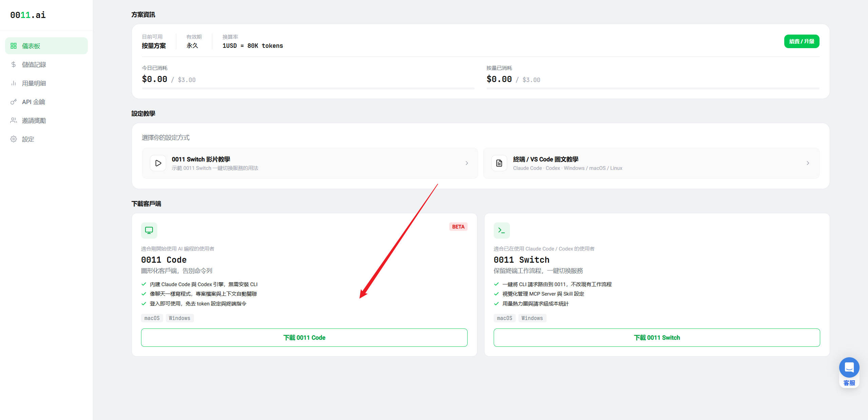Click the 1USD = 80K tokens rate text
The width and height of the screenshot is (868, 420).
coord(253,46)
